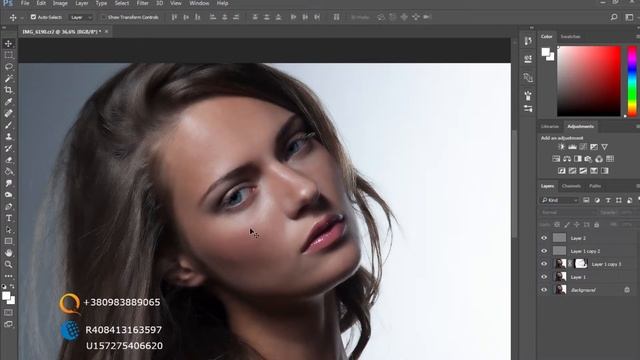Click the canvas vertical scrollbar

pos(514,184)
